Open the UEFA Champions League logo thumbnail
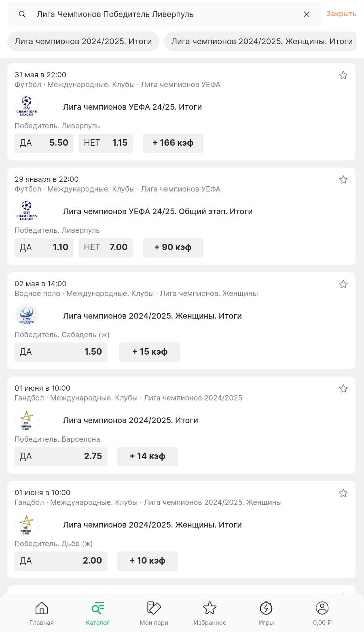The width and height of the screenshot is (364, 632). point(27,107)
